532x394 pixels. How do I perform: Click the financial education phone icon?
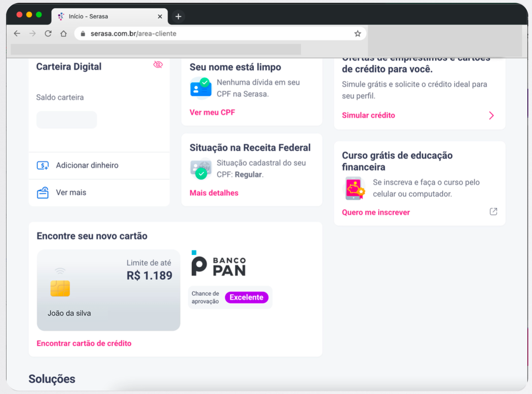[x=355, y=188]
